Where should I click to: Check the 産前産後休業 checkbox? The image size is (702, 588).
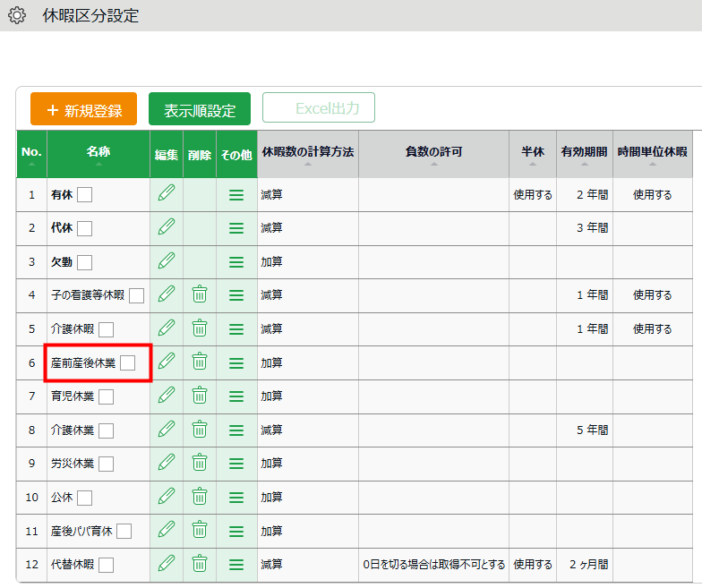click(127, 363)
